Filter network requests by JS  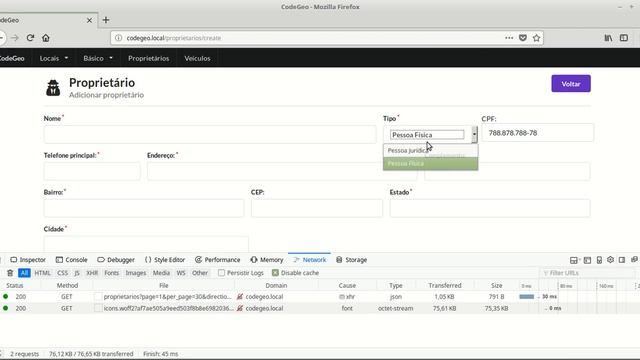point(77,273)
